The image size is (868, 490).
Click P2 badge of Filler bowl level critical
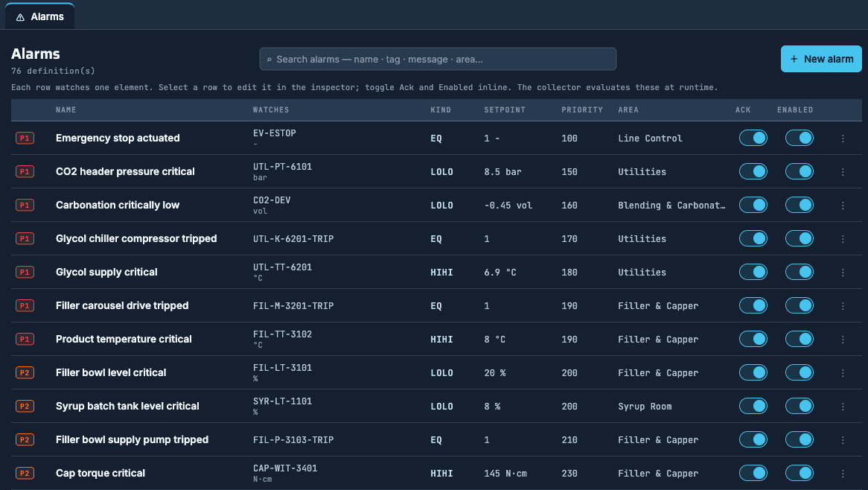click(25, 372)
